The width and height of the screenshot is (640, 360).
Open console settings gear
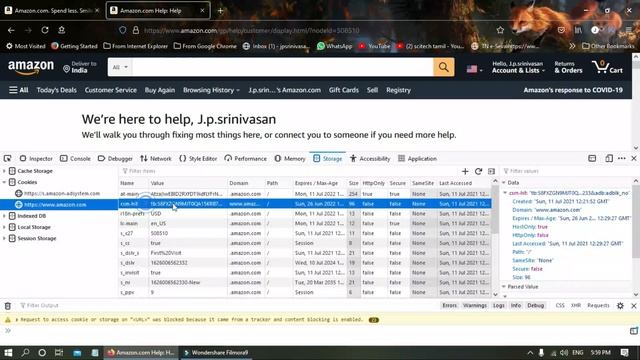(x=620, y=306)
